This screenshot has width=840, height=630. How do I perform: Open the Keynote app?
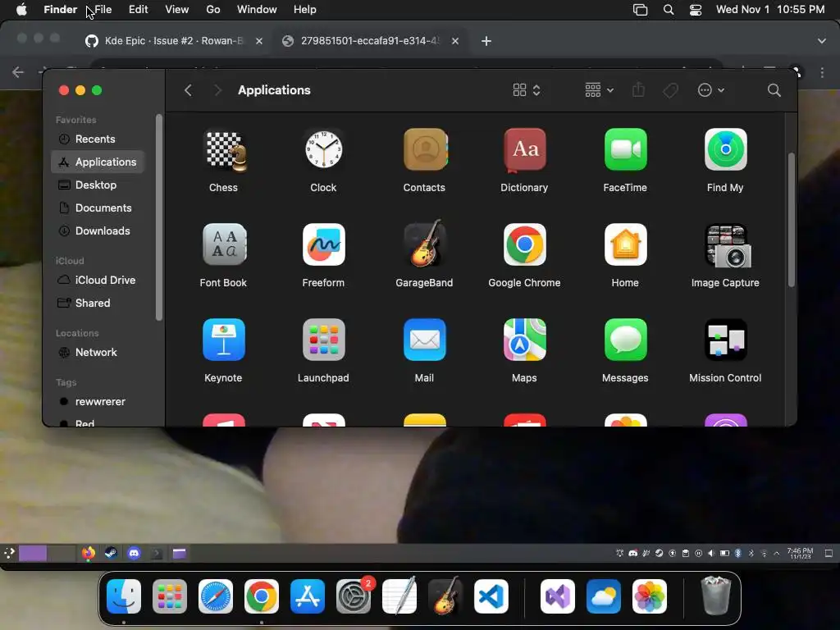tap(223, 340)
